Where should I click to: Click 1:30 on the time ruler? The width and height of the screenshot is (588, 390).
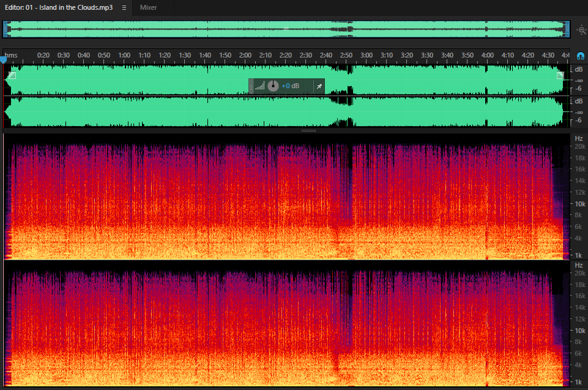point(185,55)
